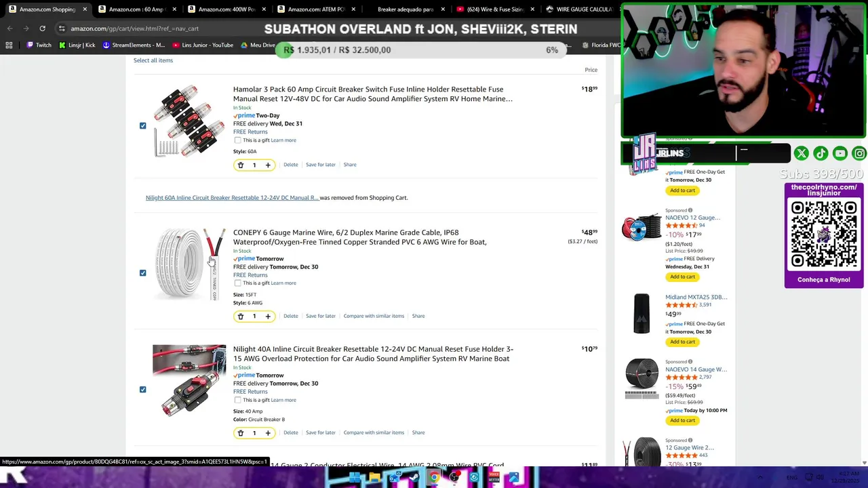The height and width of the screenshot is (488, 868).
Task: Click site info icon in address bar
Action: tap(61, 28)
